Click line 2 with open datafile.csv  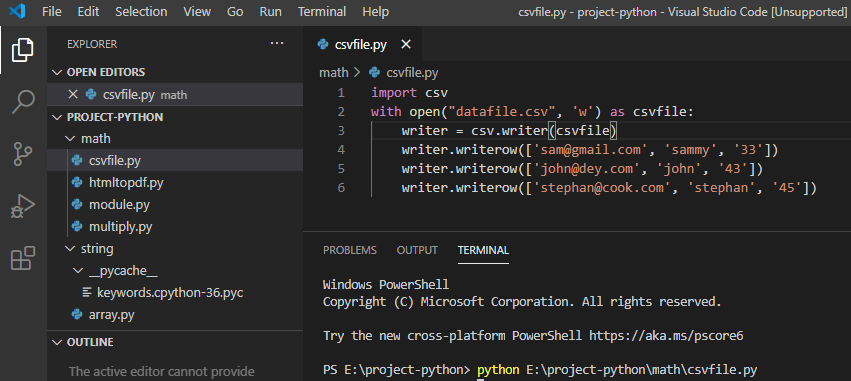(532, 112)
